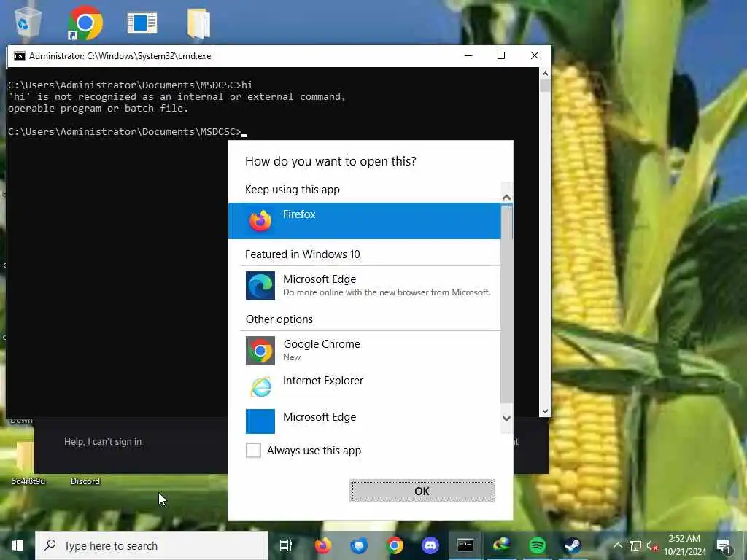747x560 pixels.
Task: Click the taskbar search box
Action: (x=152, y=545)
